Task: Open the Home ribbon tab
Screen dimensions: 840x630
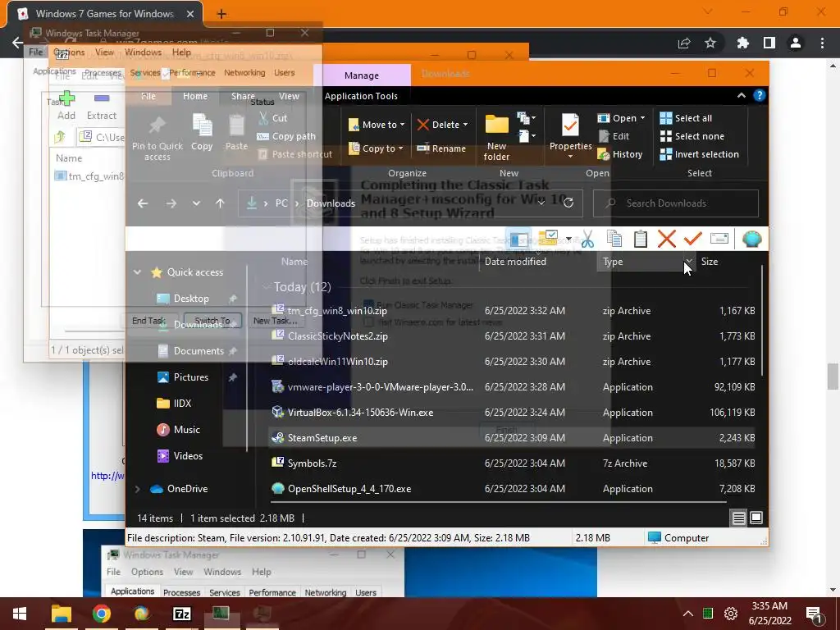Action: [195, 96]
